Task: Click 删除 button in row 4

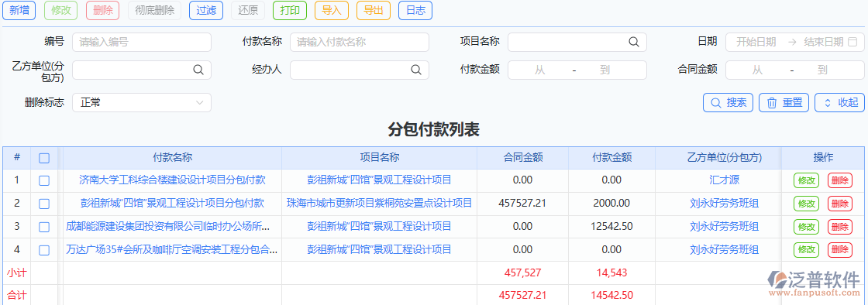Action: pyautogui.click(x=840, y=250)
